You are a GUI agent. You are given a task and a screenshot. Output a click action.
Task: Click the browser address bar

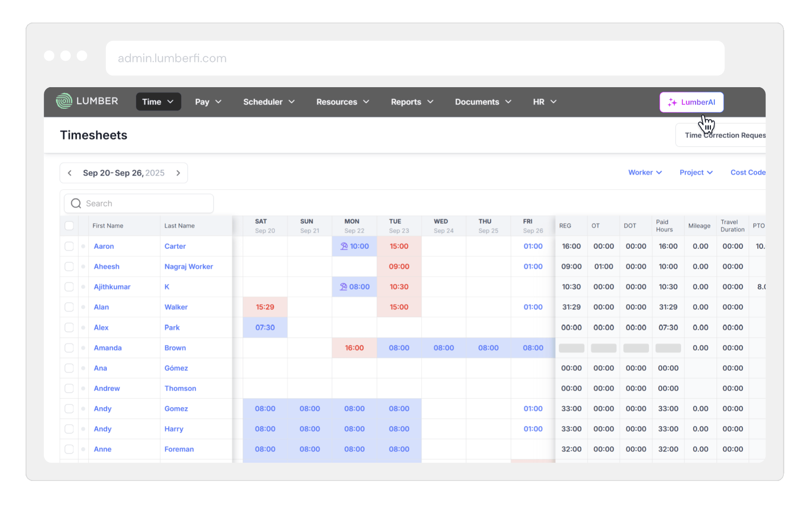415,58
